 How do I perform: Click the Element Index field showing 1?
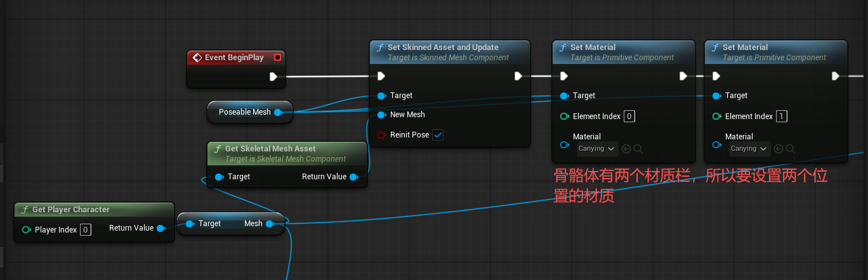click(x=781, y=116)
